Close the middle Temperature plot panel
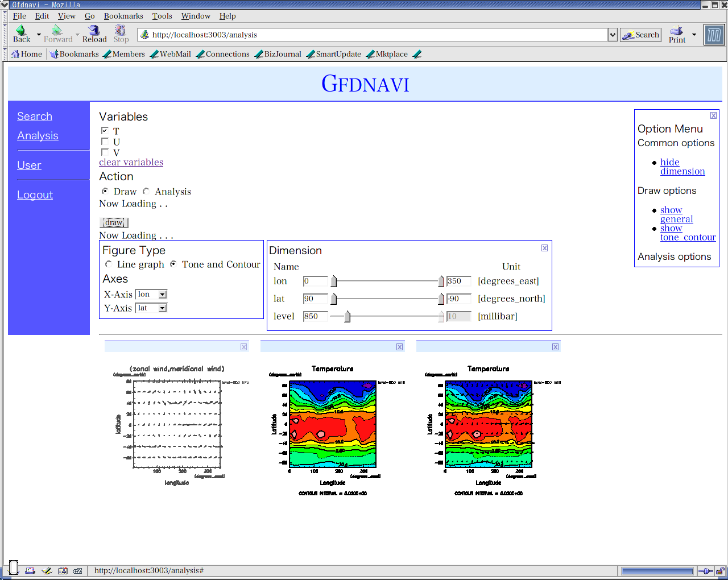Viewport: 728px width, 580px height. pyautogui.click(x=399, y=347)
